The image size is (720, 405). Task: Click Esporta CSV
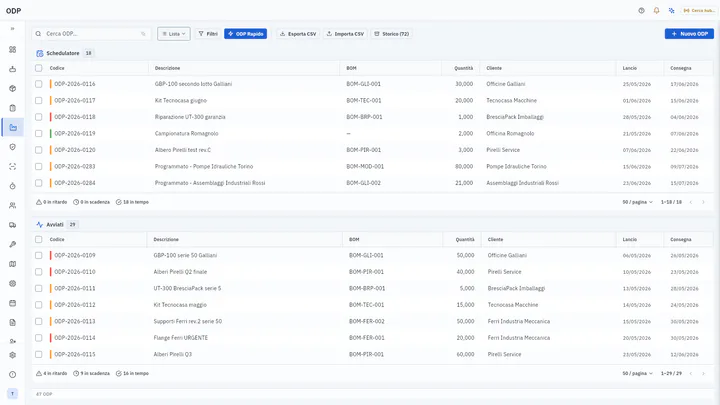(x=298, y=34)
